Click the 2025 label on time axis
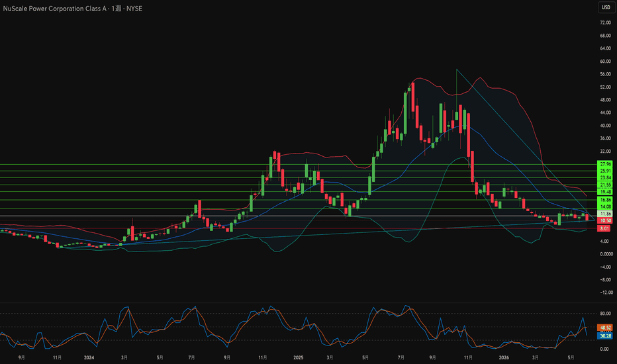Image resolution: width=617 pixels, height=364 pixels. coord(299,357)
